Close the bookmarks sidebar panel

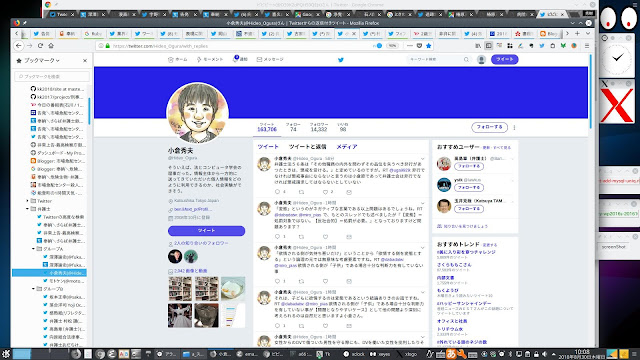tap(85, 60)
